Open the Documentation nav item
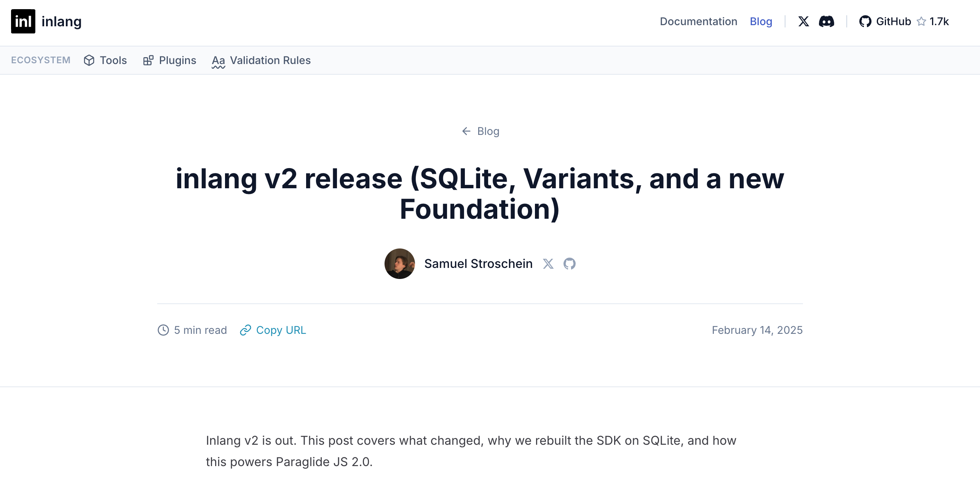Viewport: 980px width, 484px height. [698, 21]
